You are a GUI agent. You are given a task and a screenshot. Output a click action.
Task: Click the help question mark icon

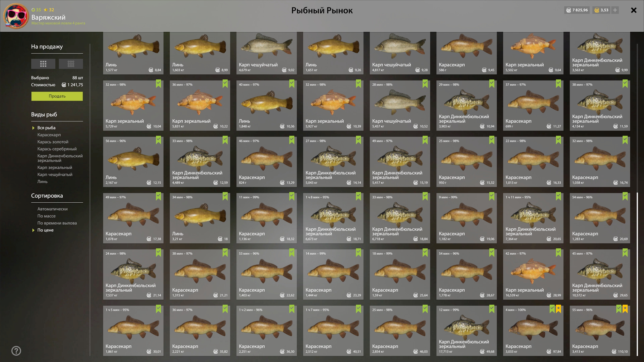click(16, 351)
